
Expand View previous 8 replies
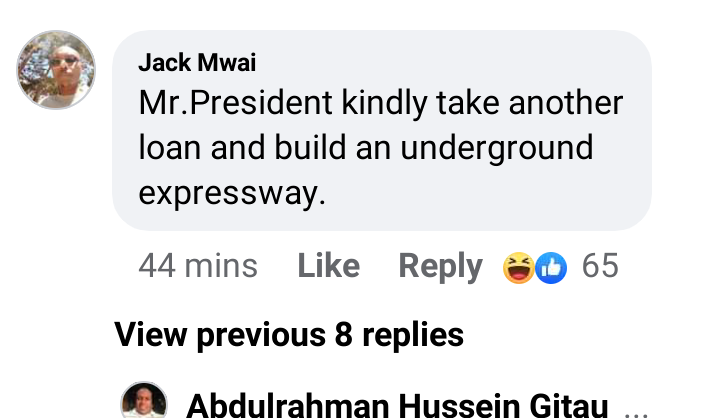point(289,335)
